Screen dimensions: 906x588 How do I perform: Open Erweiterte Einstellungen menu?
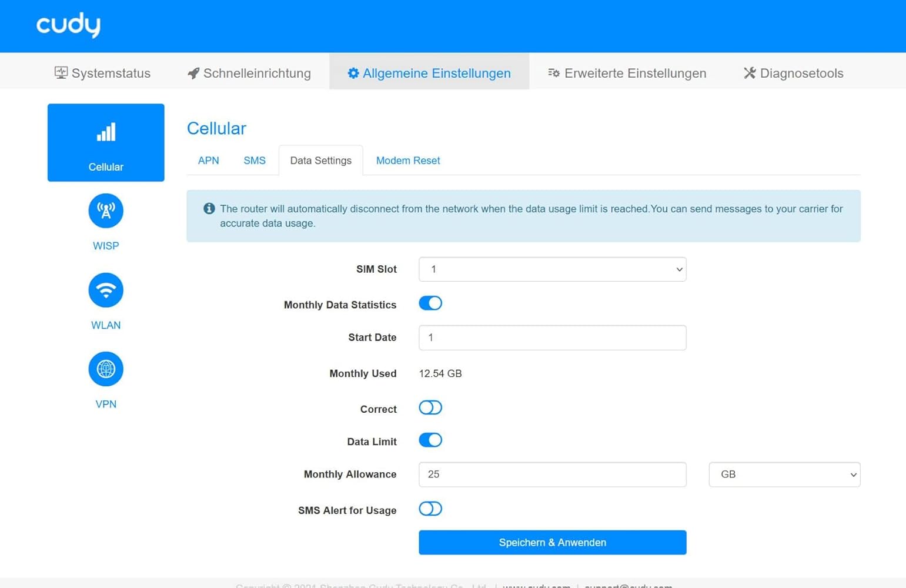point(627,73)
